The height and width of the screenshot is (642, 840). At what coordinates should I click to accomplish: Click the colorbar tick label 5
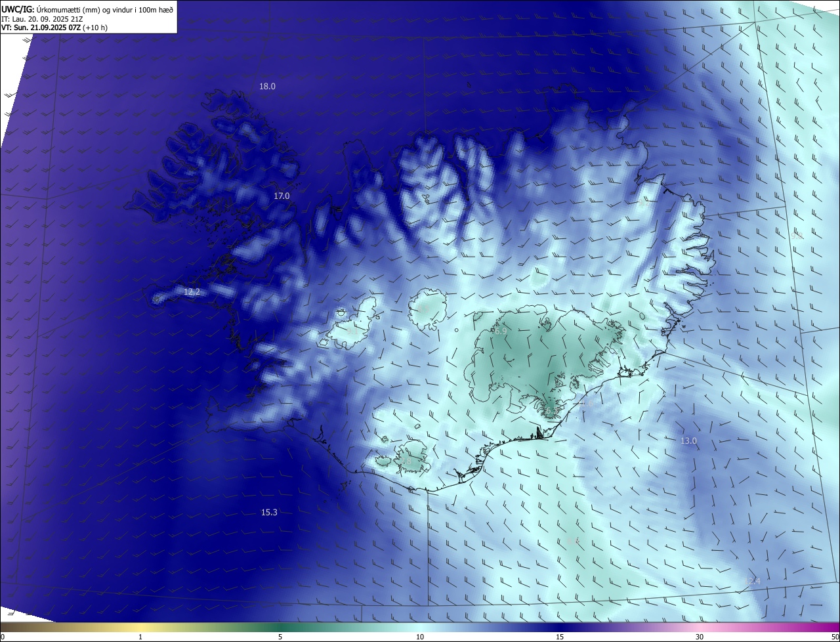coord(280,637)
